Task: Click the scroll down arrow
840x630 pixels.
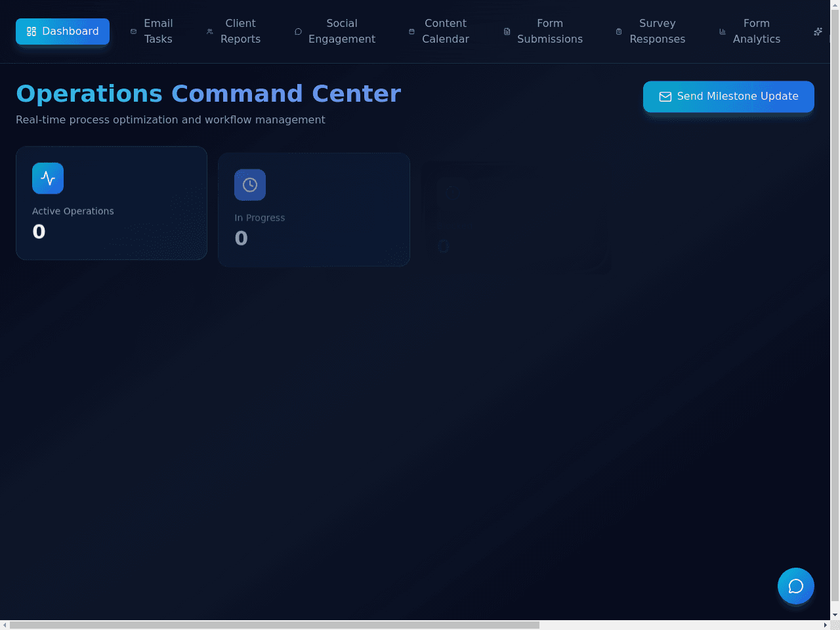Action: (x=835, y=616)
